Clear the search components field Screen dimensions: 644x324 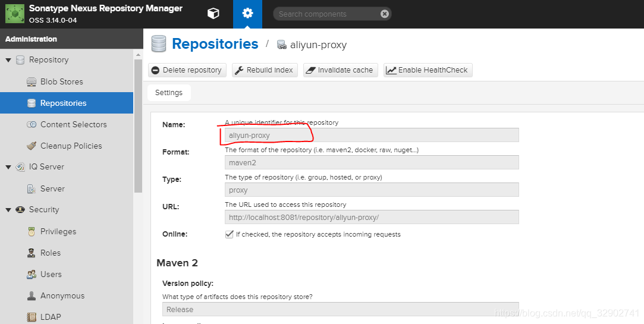pyautogui.click(x=384, y=14)
